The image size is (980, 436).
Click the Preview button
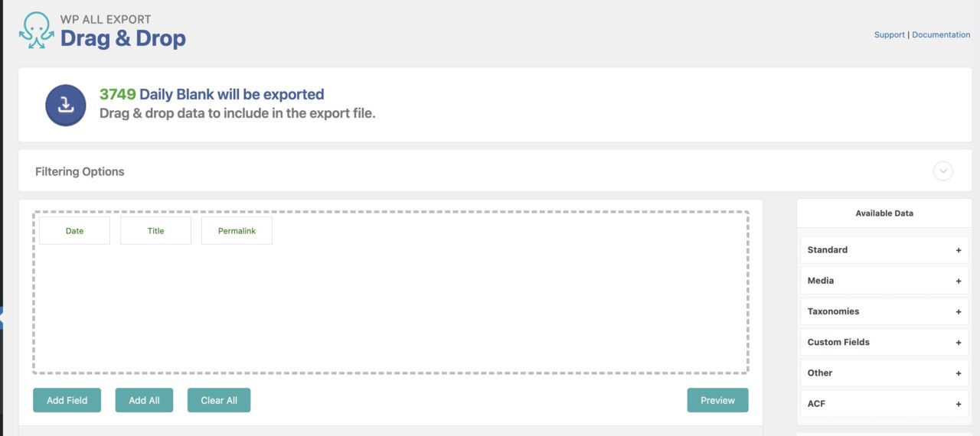tap(717, 400)
